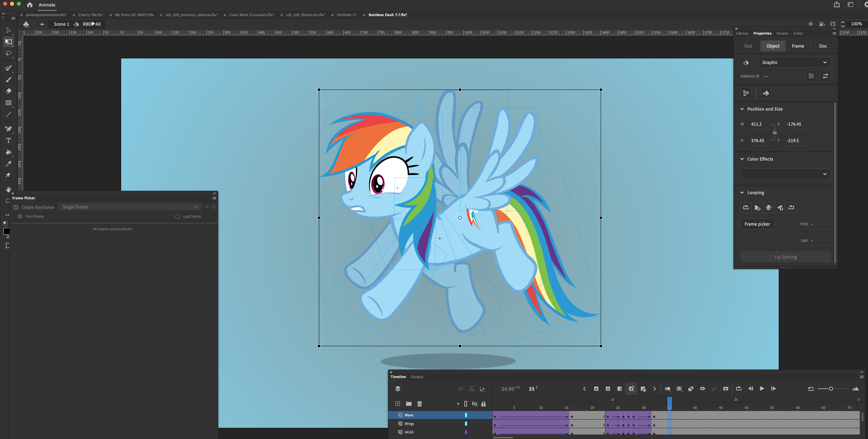
Task: Click the Frame picker button
Action: (757, 224)
